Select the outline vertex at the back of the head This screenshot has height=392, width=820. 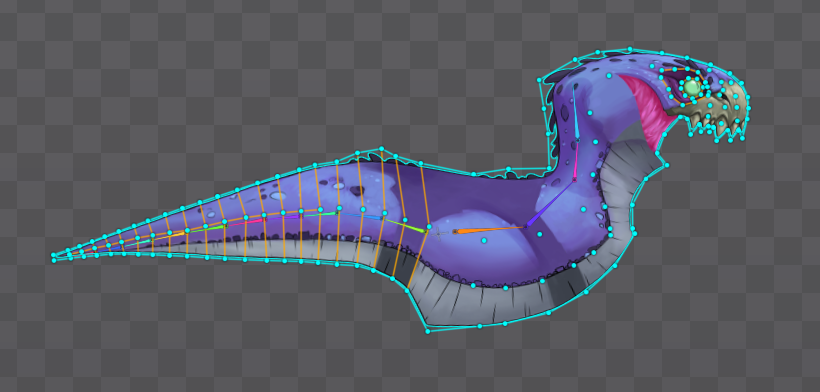coord(539,80)
